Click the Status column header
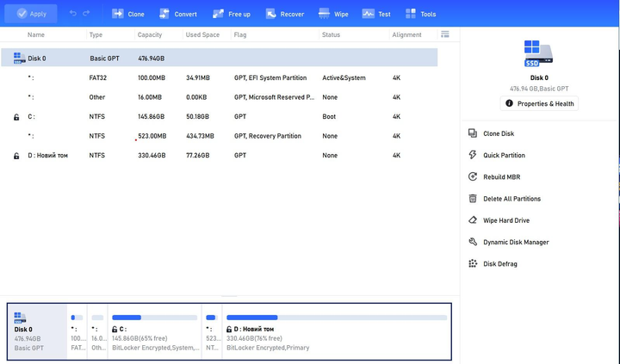The height and width of the screenshot is (364, 620). (x=331, y=34)
